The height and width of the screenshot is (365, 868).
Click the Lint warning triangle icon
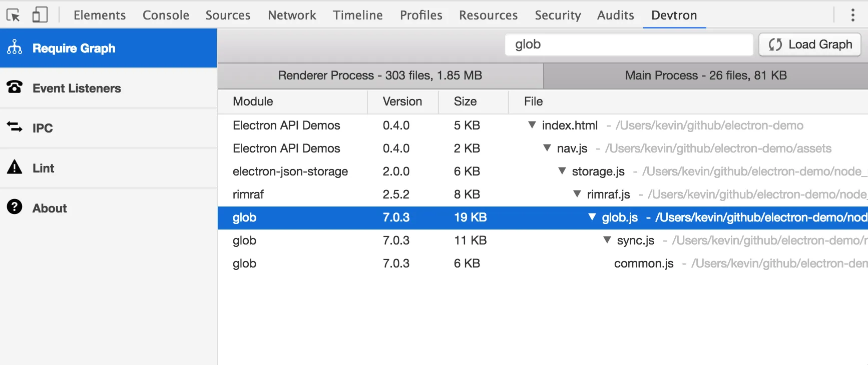[x=15, y=167]
